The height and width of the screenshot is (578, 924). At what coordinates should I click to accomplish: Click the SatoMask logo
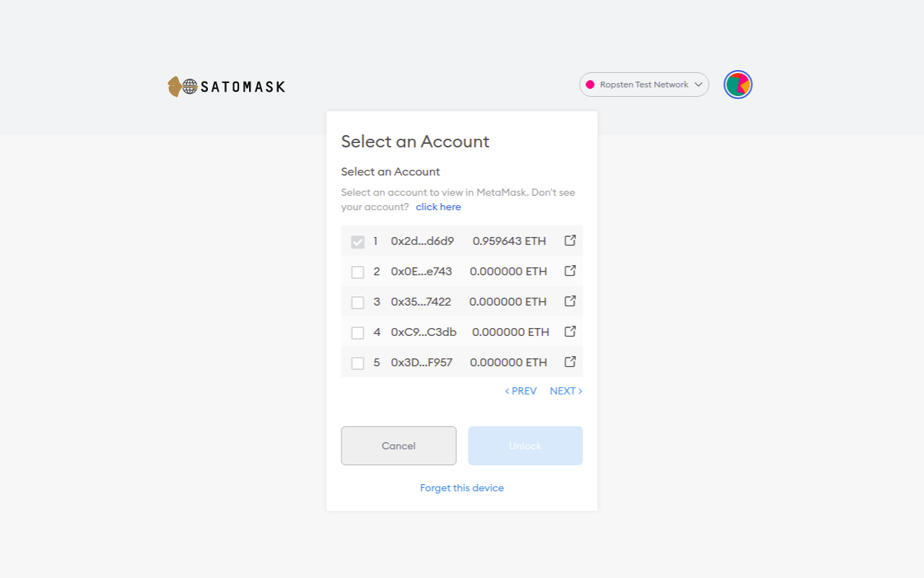coord(226,85)
